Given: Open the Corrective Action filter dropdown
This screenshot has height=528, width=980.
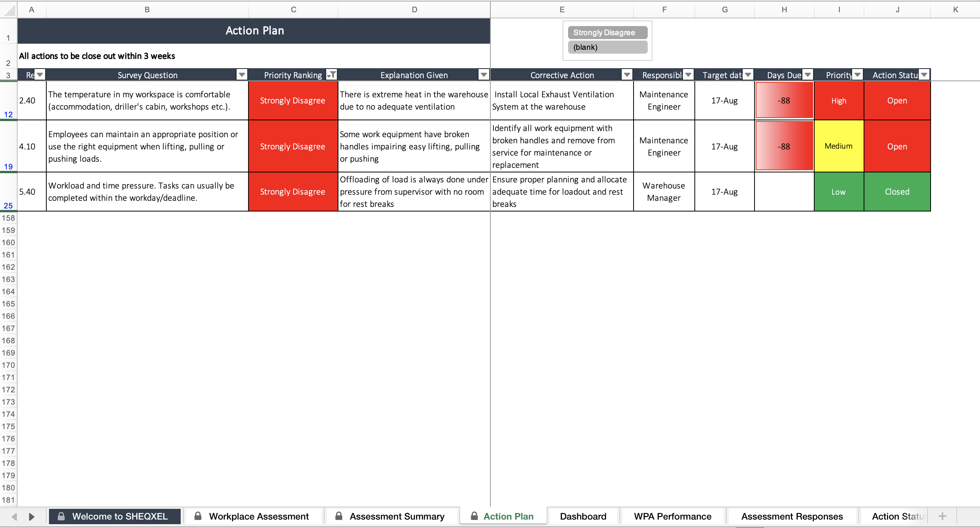Looking at the screenshot, I should coord(627,75).
